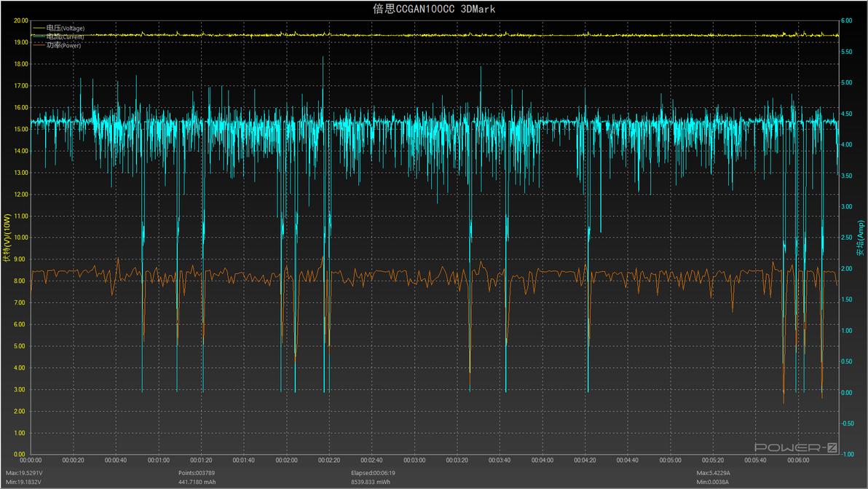Click the 00:04:00 time axis label
The image size is (868, 489).
point(542,460)
